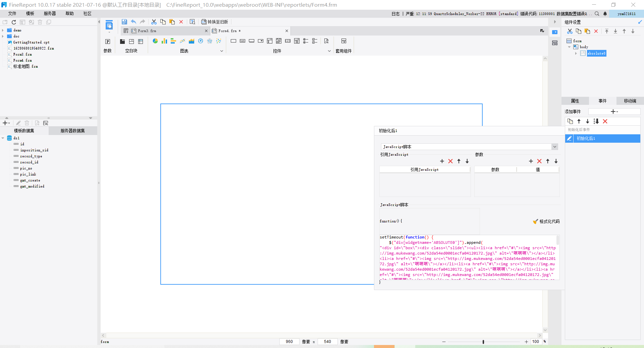644x348 pixels.
Task: Expand the absolute0 tree node
Action: [576, 53]
